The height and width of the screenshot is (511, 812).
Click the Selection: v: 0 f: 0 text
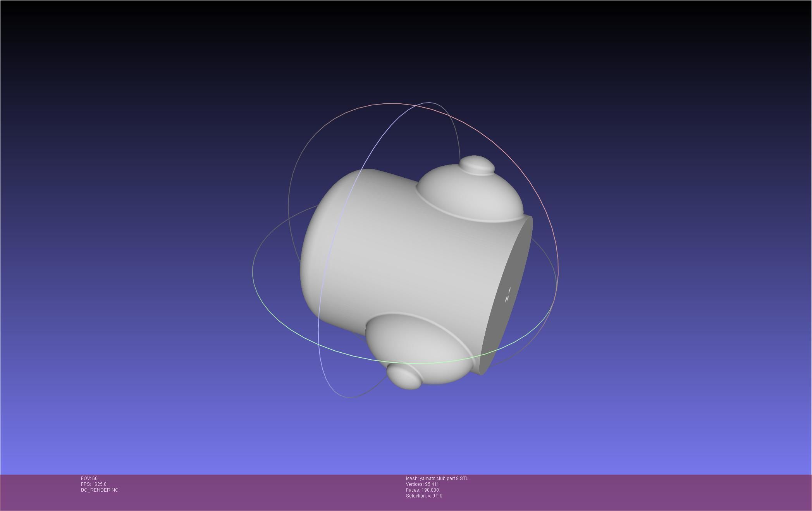[x=424, y=496]
